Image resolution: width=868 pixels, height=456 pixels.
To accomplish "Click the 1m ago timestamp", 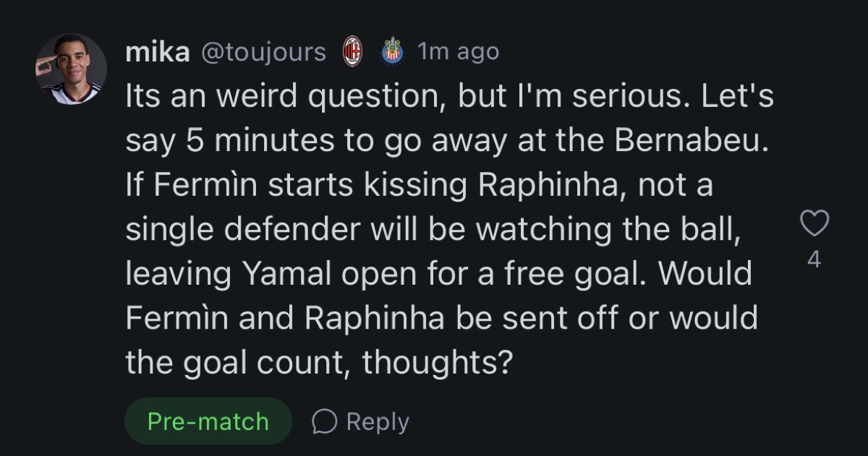I will pos(457,52).
